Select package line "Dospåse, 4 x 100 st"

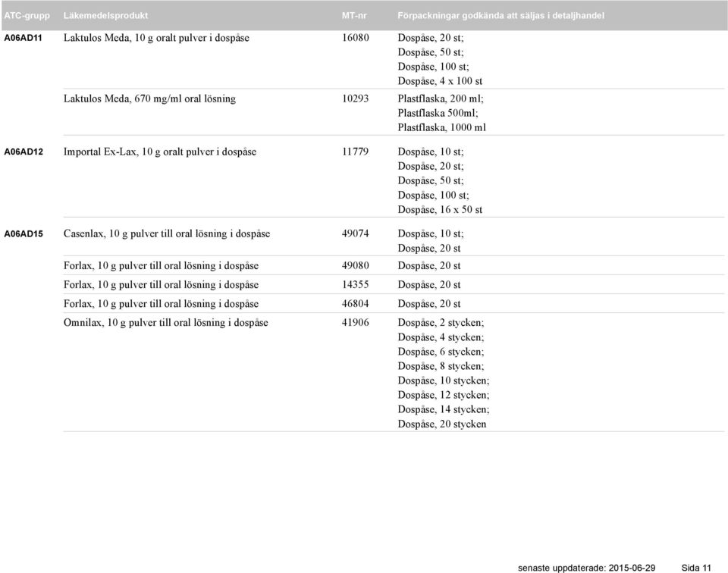pyautogui.click(x=440, y=81)
